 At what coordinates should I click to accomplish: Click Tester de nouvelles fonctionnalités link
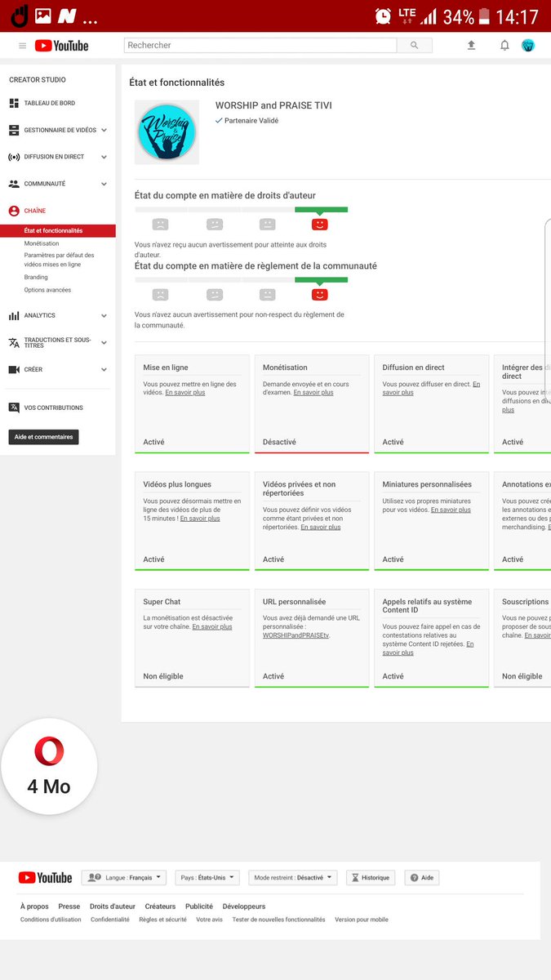(x=278, y=920)
